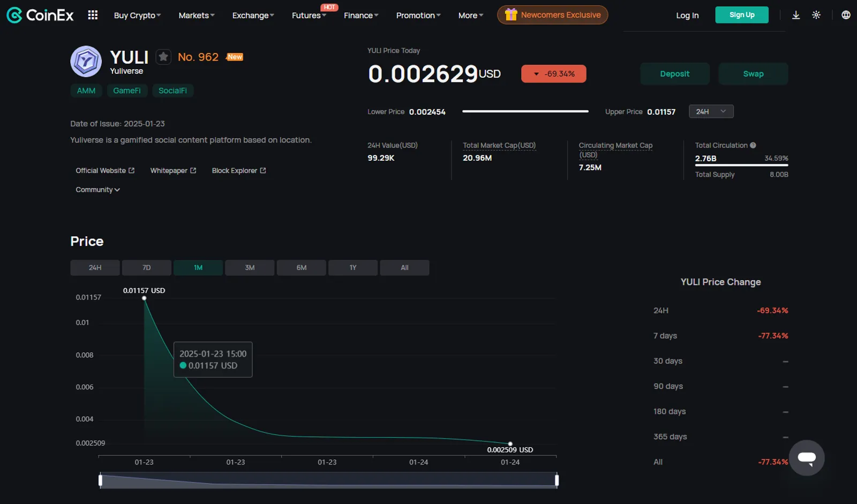857x504 pixels.
Task: Click the Total Circulation help icon
Action: [753, 145]
